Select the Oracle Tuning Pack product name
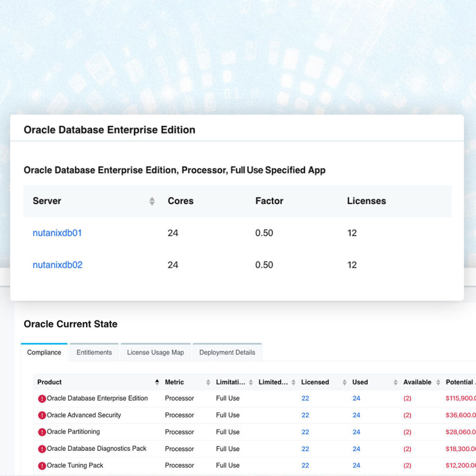 point(75,465)
